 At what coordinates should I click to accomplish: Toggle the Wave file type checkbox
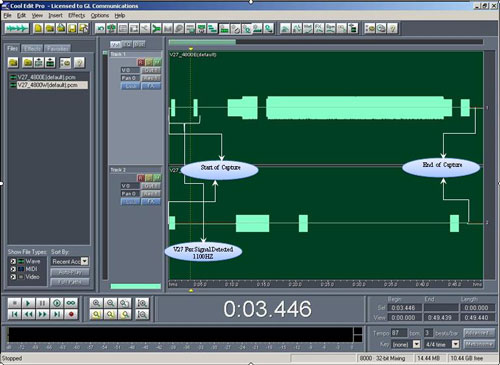[x=13, y=261]
